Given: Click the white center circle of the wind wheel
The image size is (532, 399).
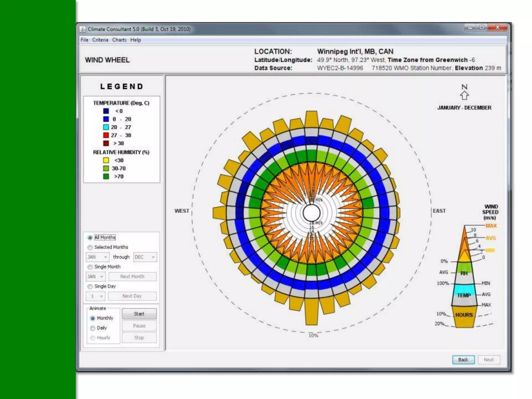Looking at the screenshot, I should tap(311, 213).
